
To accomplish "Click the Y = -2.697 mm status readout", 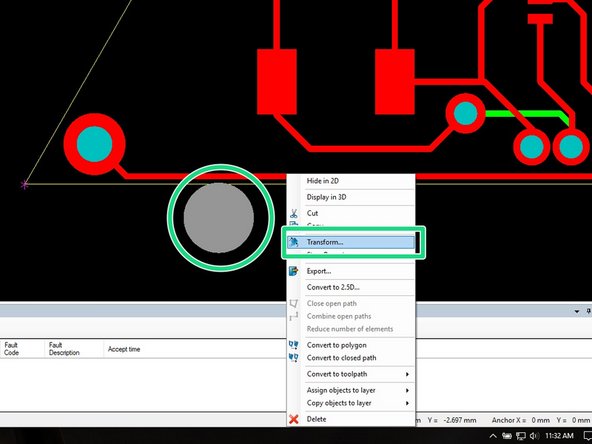I will click(x=452, y=420).
